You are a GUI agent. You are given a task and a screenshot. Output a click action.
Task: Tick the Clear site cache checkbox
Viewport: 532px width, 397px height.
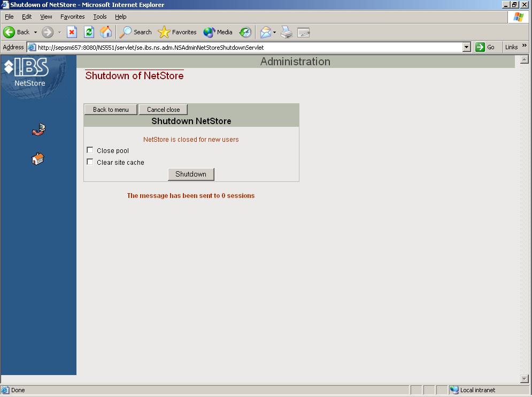coord(90,162)
